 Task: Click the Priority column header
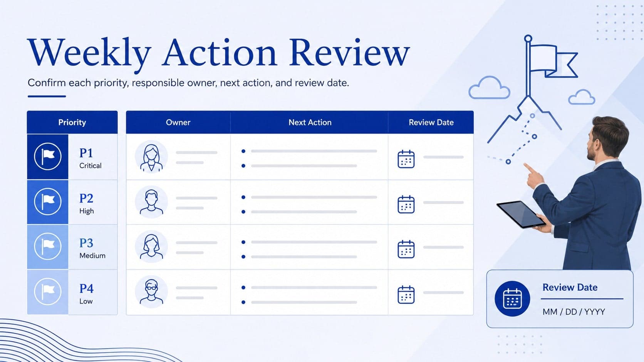pyautogui.click(x=72, y=122)
